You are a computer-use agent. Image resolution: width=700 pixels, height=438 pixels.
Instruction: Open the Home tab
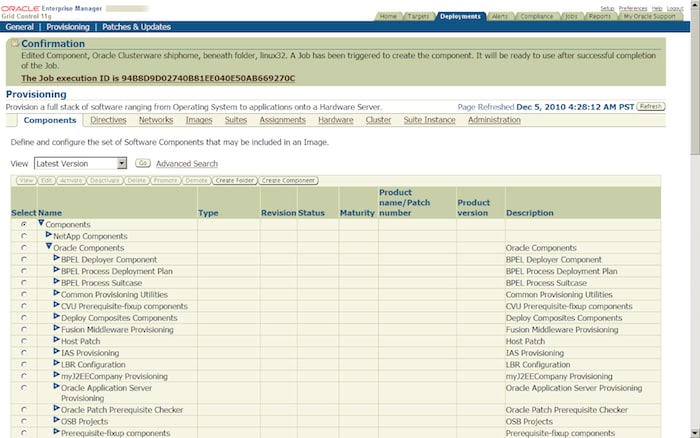[388, 16]
